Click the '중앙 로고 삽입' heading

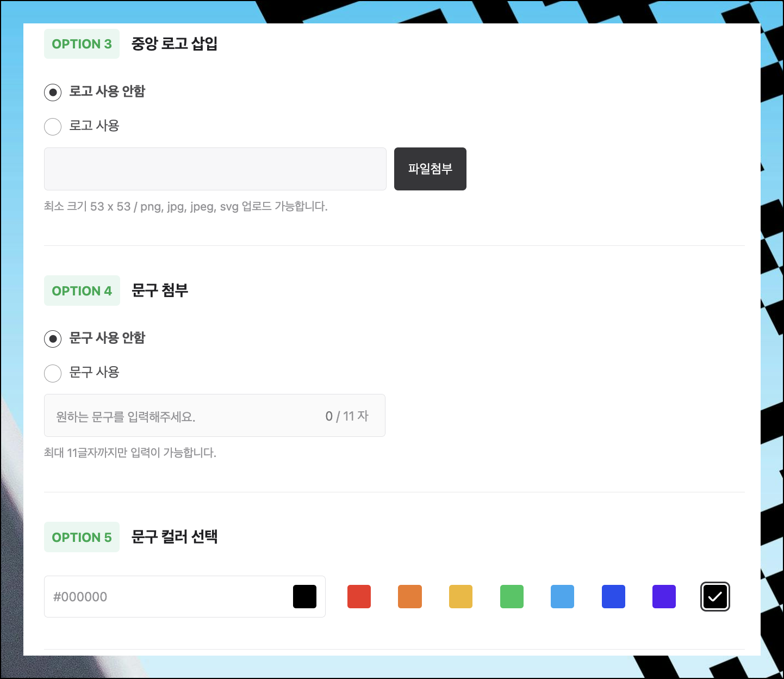[x=175, y=44]
